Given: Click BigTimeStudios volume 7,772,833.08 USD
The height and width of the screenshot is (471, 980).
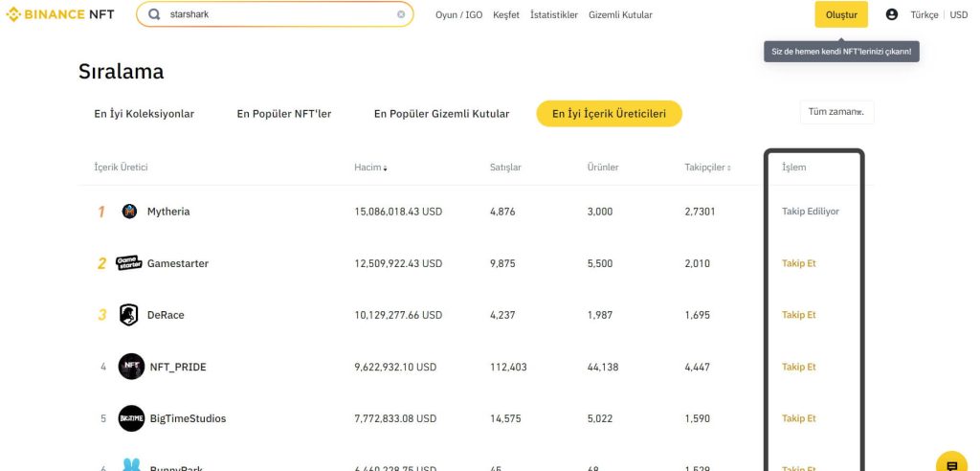Looking at the screenshot, I should (395, 418).
